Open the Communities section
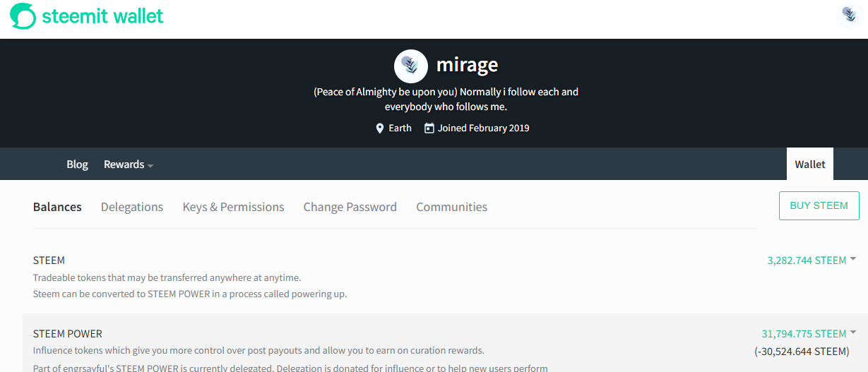Viewport: 868px width, 372px height. coord(452,207)
